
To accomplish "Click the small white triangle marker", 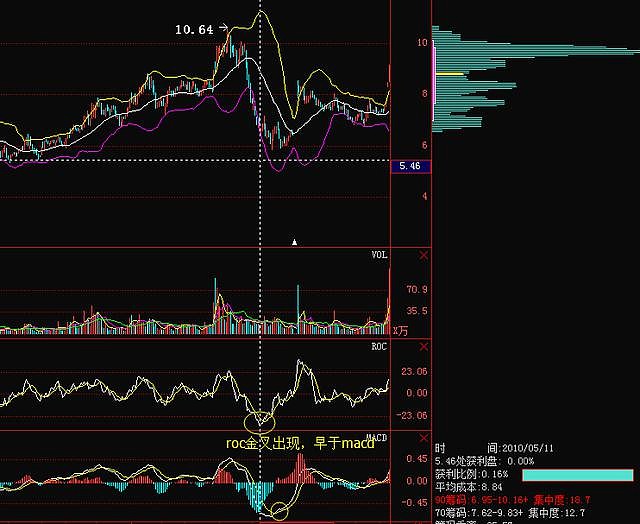I will [294, 242].
